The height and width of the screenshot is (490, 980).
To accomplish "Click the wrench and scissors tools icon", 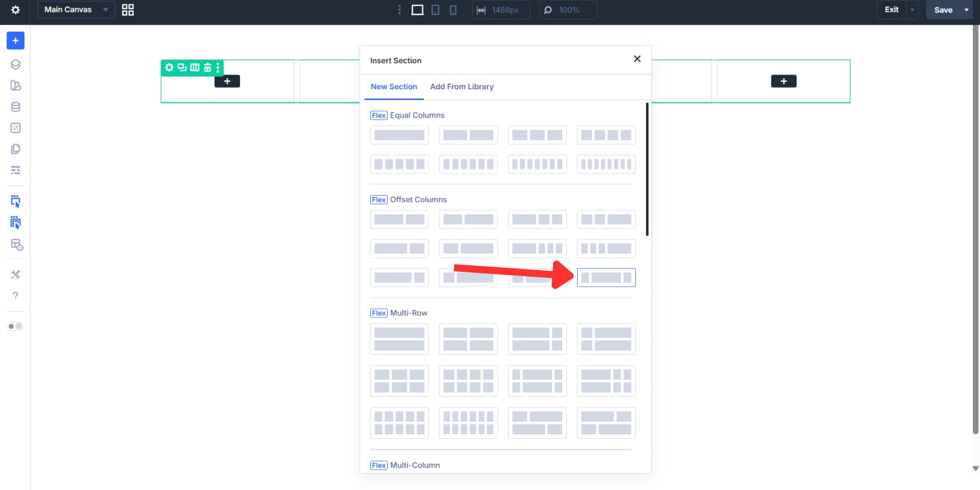I will click(15, 274).
